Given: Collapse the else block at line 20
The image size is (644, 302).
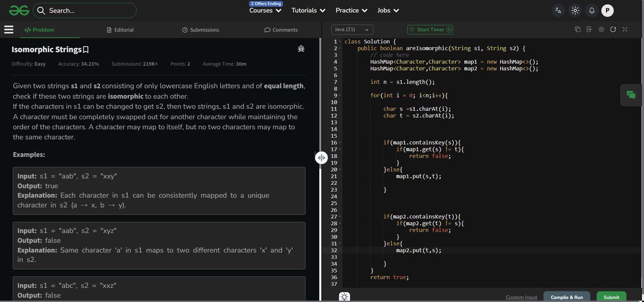Looking at the screenshot, I should click(x=340, y=169).
